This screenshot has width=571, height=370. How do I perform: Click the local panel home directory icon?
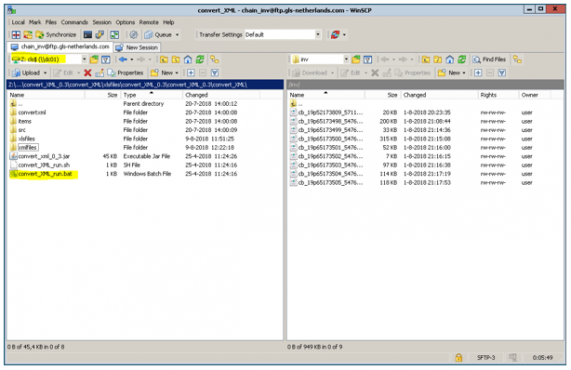point(188,59)
